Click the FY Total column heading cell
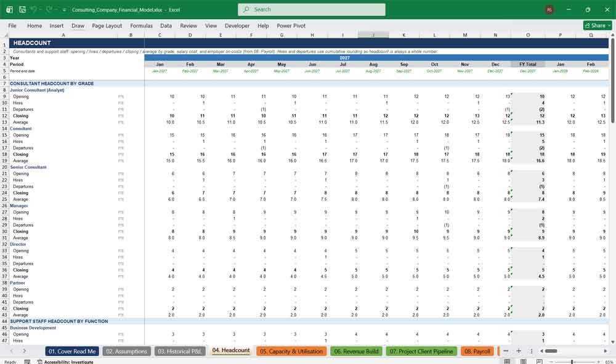The image size is (616, 364). click(x=528, y=65)
